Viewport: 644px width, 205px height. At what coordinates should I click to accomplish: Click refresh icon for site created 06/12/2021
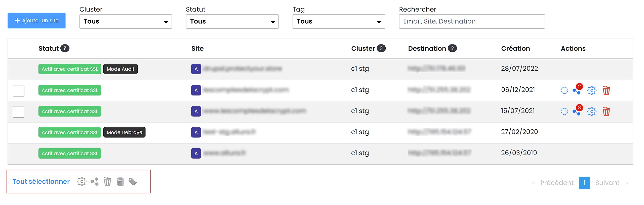point(564,90)
